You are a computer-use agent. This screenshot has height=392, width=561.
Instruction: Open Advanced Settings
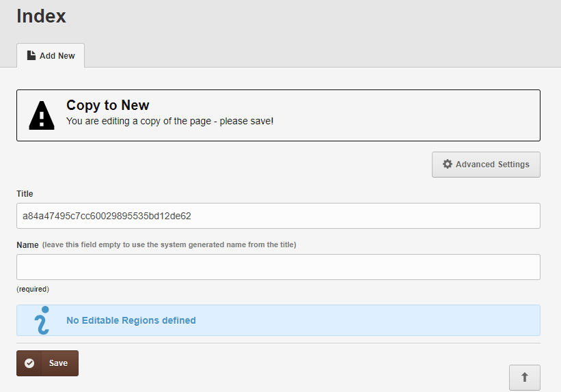pyautogui.click(x=486, y=165)
